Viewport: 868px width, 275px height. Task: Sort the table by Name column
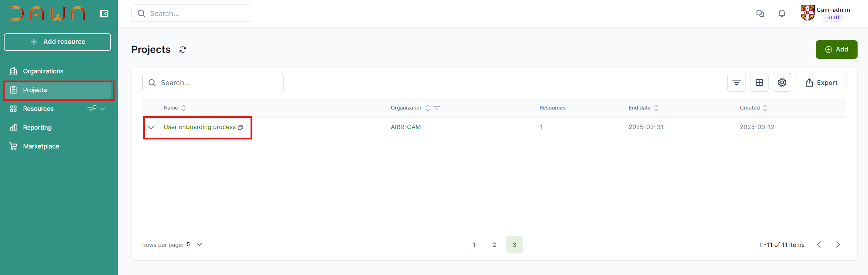coord(183,108)
